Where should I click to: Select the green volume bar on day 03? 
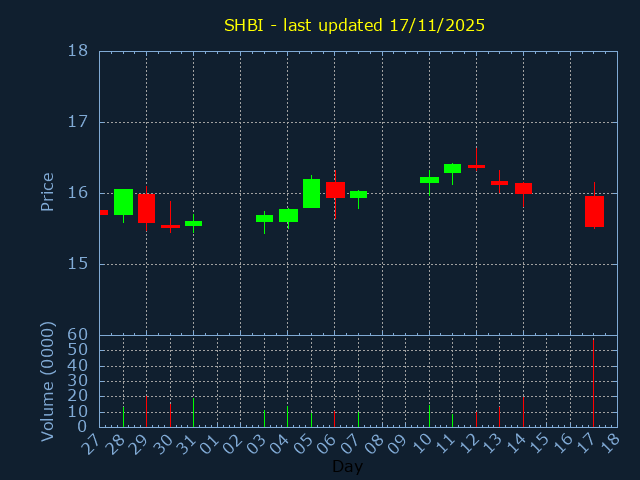point(264,418)
